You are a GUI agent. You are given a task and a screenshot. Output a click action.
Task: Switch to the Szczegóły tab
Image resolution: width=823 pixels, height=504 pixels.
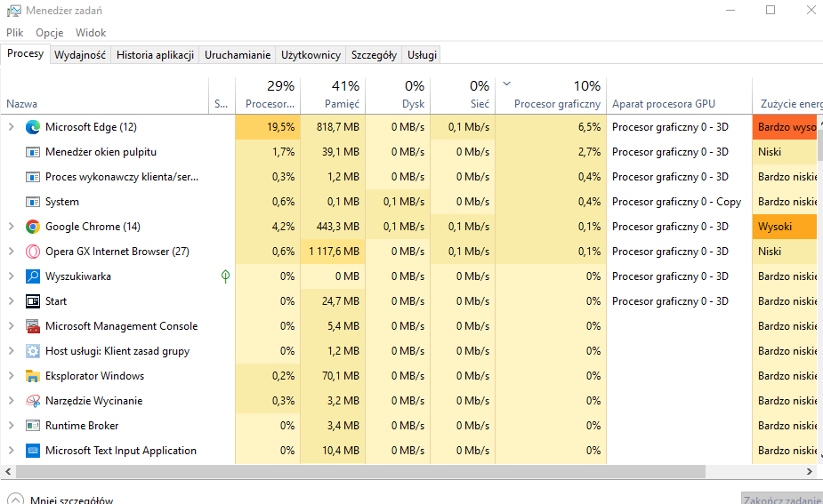pyautogui.click(x=374, y=55)
